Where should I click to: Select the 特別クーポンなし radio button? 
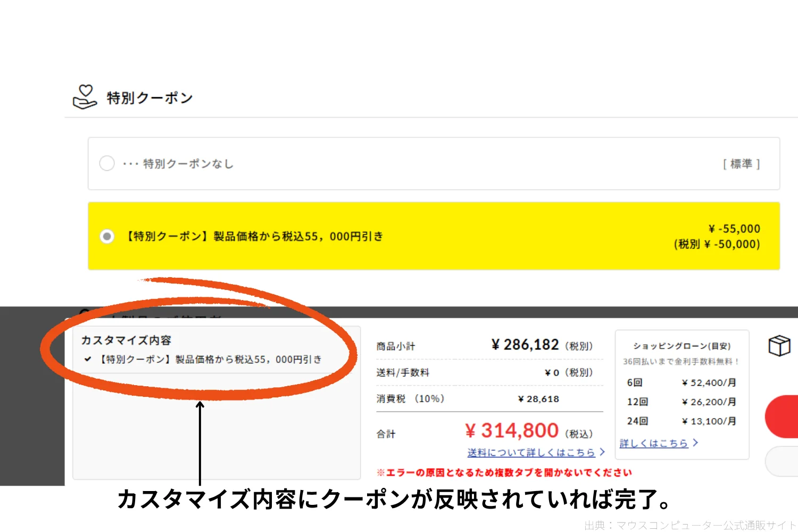pyautogui.click(x=107, y=163)
